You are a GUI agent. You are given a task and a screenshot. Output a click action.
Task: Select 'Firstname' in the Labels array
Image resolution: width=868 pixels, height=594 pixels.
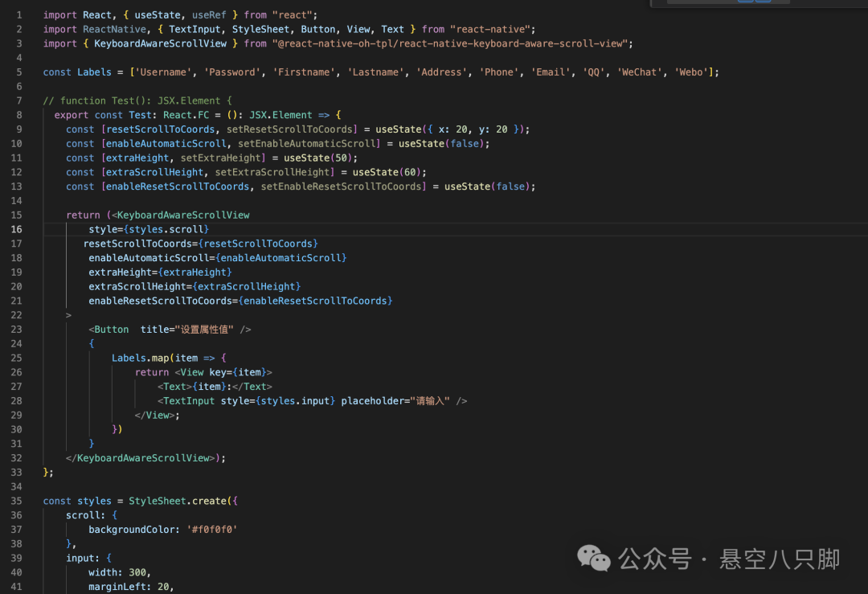click(x=304, y=72)
